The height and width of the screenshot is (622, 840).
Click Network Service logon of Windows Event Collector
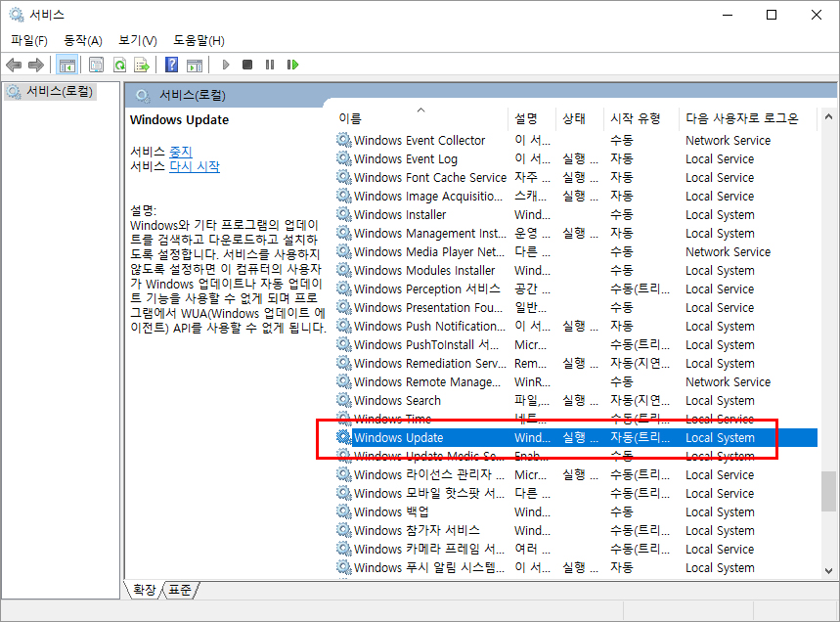[729, 141]
